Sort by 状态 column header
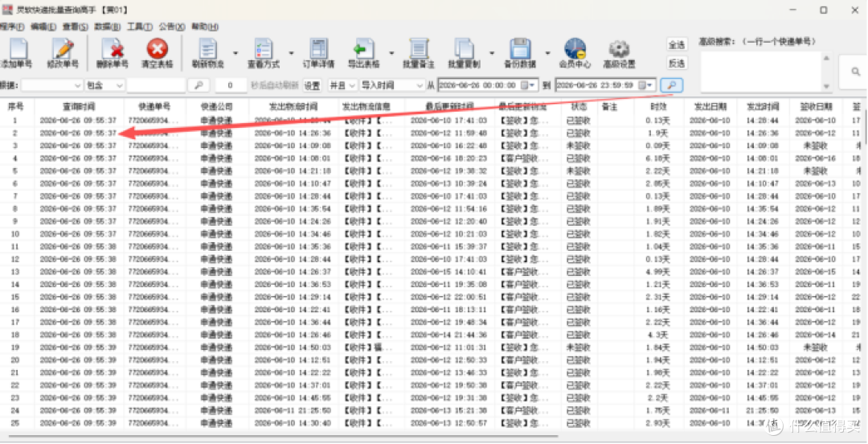The image size is (868, 444). (x=579, y=106)
